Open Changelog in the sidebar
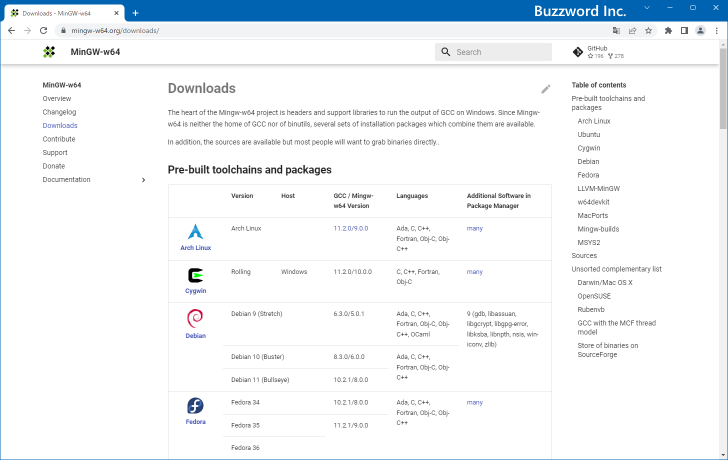The width and height of the screenshot is (728, 460). pyautogui.click(x=59, y=112)
